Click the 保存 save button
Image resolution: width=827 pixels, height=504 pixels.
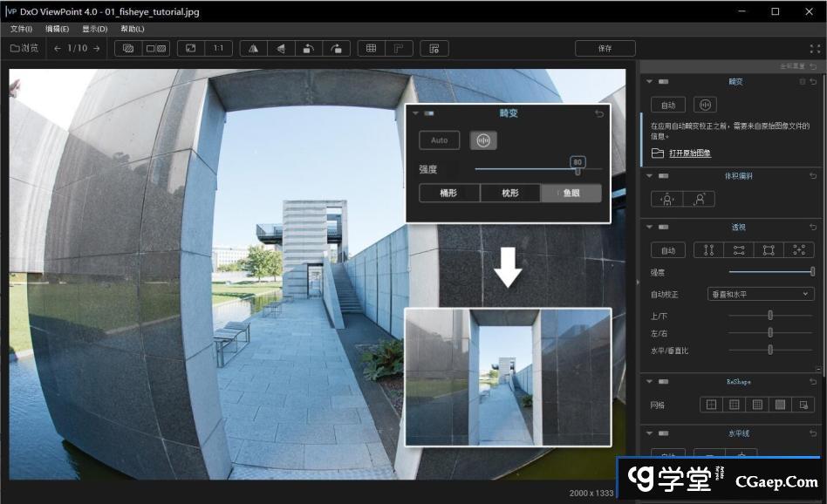point(605,49)
